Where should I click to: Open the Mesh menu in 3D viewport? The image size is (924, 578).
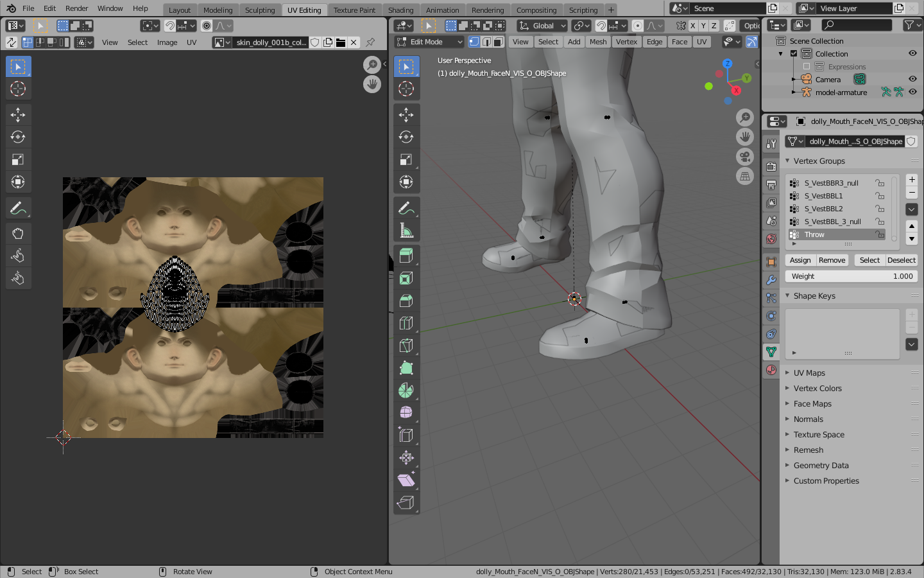click(598, 42)
